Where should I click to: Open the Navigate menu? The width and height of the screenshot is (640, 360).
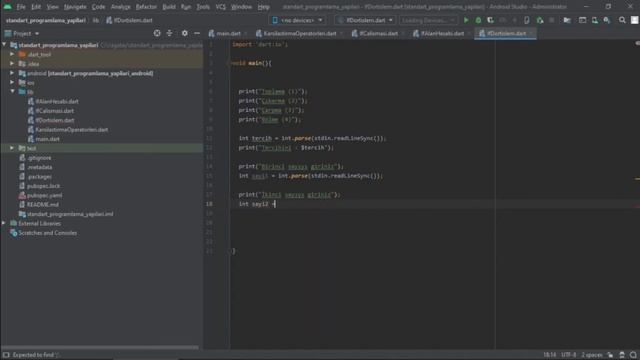(75, 7)
